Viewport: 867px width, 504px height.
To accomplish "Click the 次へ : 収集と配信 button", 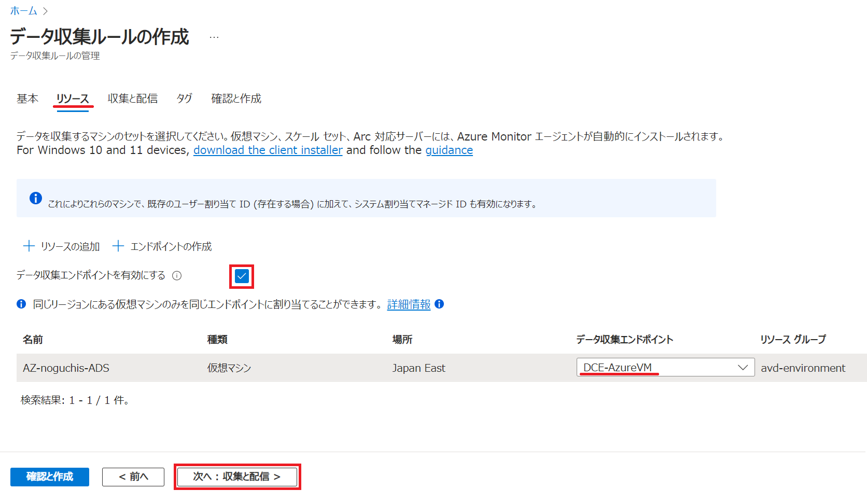I will 237,477.
